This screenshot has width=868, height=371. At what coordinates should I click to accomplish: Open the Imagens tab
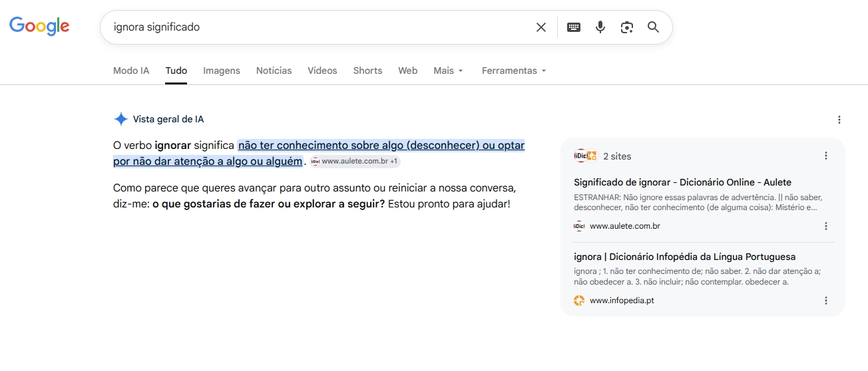(222, 70)
